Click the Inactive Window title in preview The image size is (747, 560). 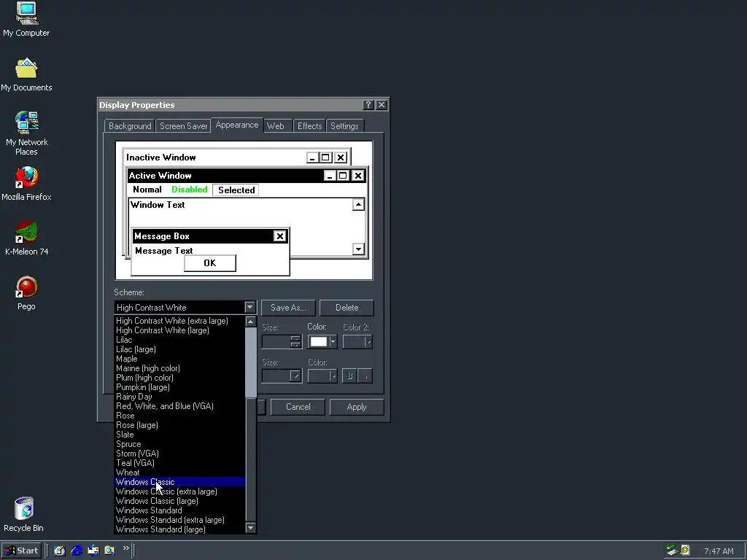[x=161, y=157]
